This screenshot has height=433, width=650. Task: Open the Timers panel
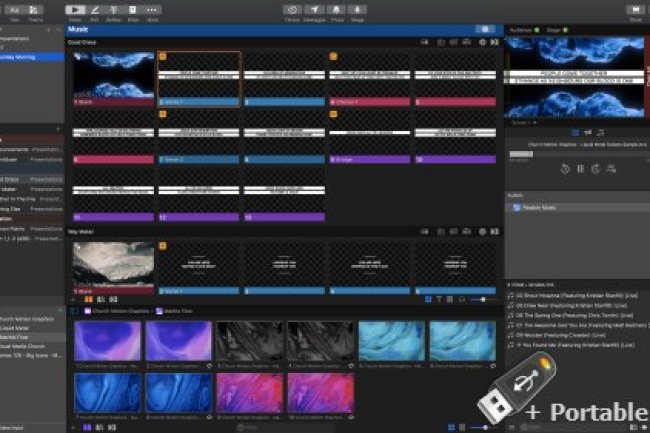point(292,10)
